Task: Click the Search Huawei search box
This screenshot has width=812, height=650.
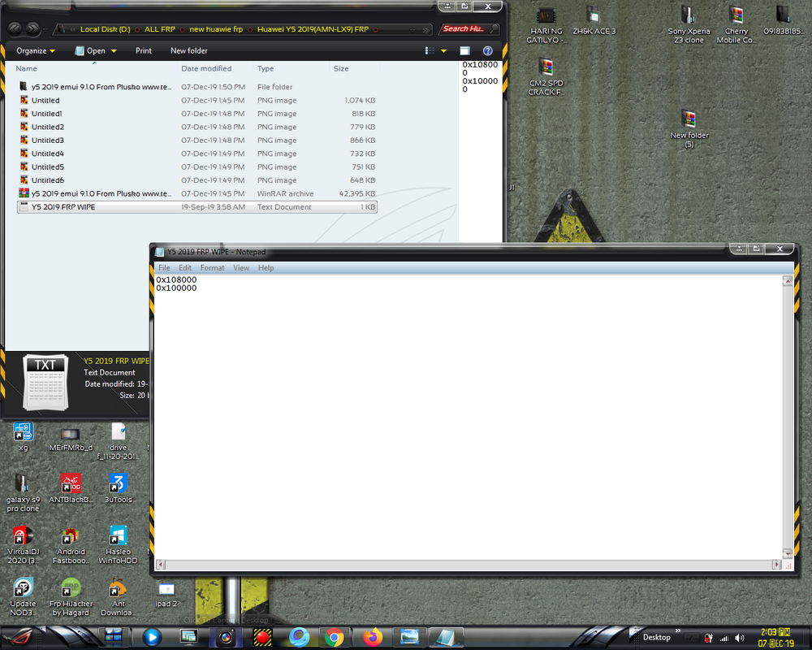Action: coord(469,29)
